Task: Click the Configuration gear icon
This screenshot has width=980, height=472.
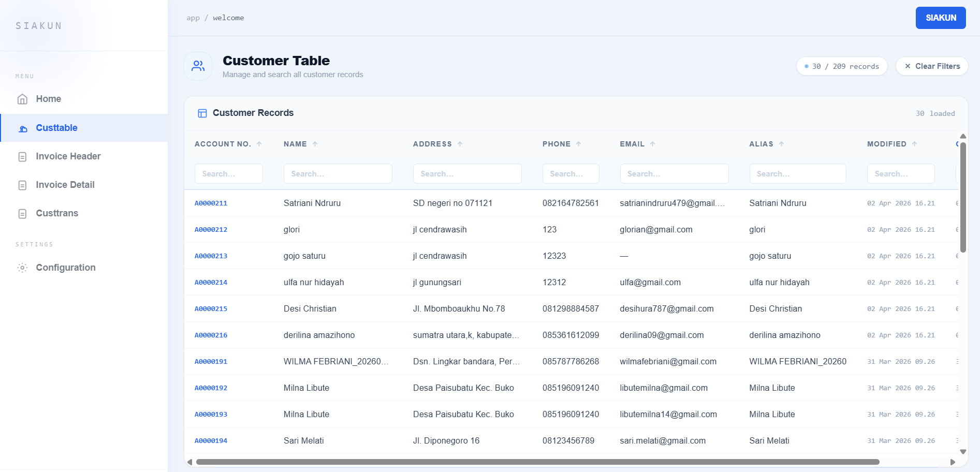Action: point(22,268)
